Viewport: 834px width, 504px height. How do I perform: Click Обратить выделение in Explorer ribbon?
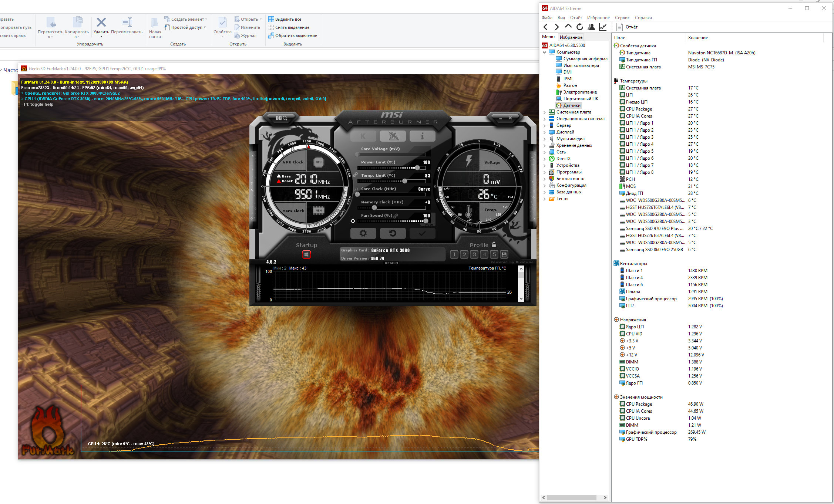coord(293,35)
